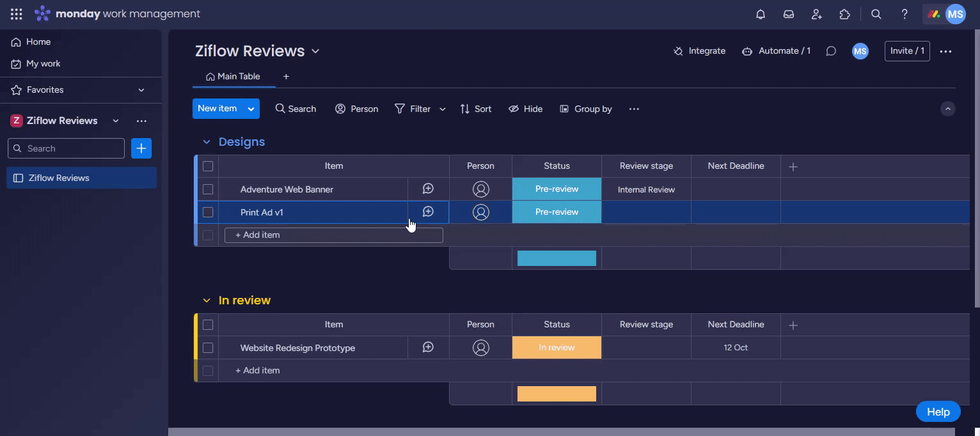Click the Designs group summary status bar
Image resolution: width=980 pixels, height=436 pixels.
click(x=557, y=258)
